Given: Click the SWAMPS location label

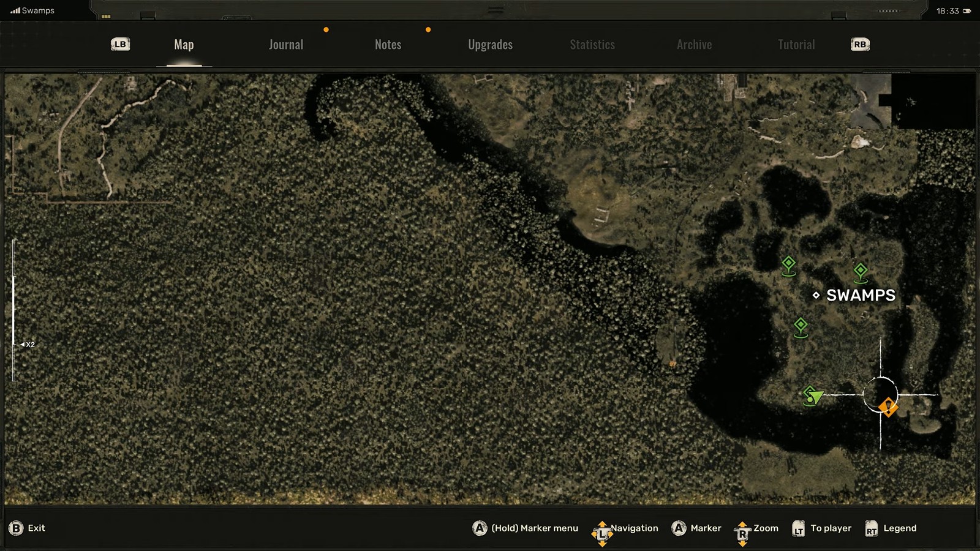Looking at the screenshot, I should click(x=861, y=295).
